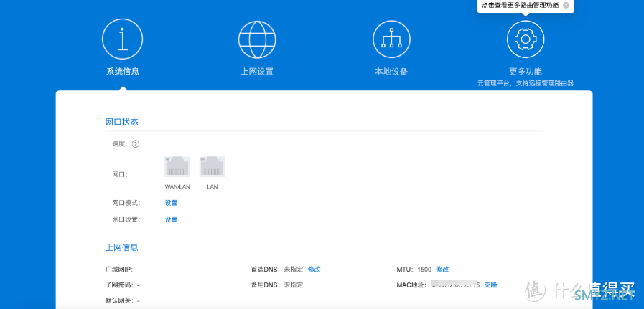Select the second port icon labeled LAN
Screen dimensions: 644x309
point(213,166)
